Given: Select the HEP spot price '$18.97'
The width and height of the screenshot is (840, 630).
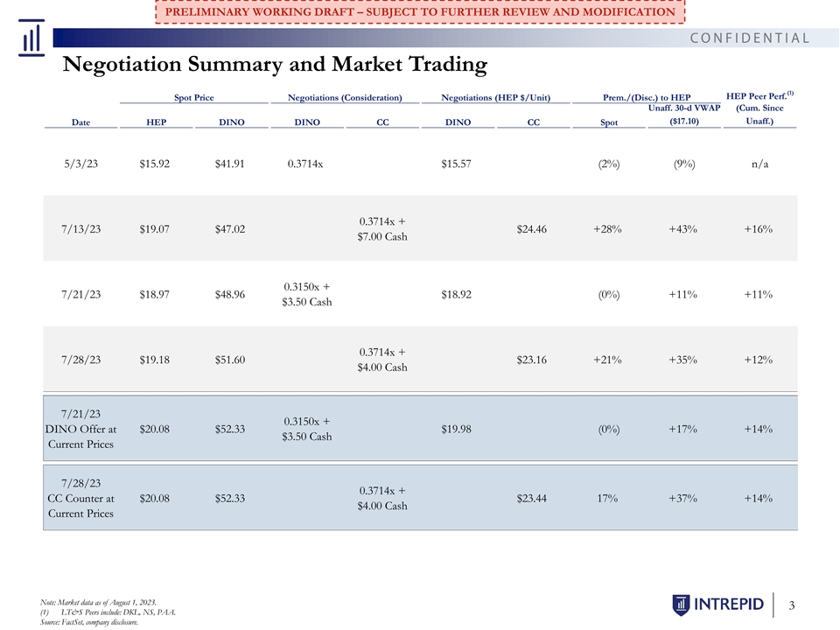Looking at the screenshot, I should [155, 295].
